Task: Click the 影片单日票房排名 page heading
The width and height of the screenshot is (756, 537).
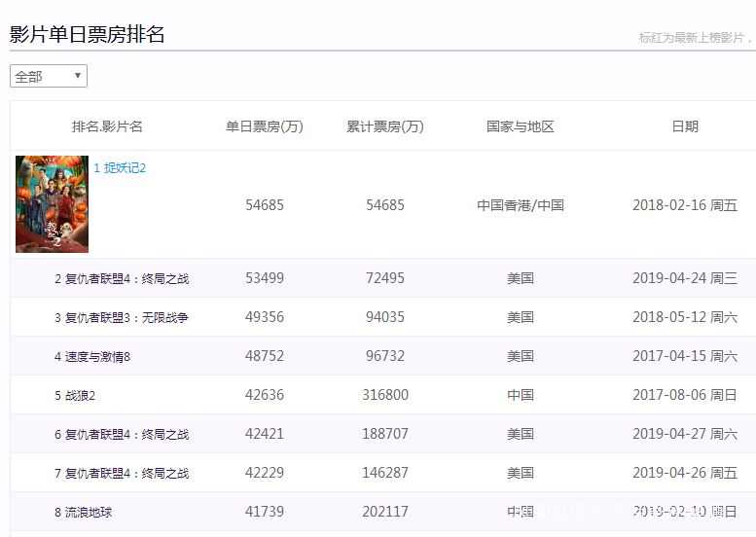Action: (88, 35)
